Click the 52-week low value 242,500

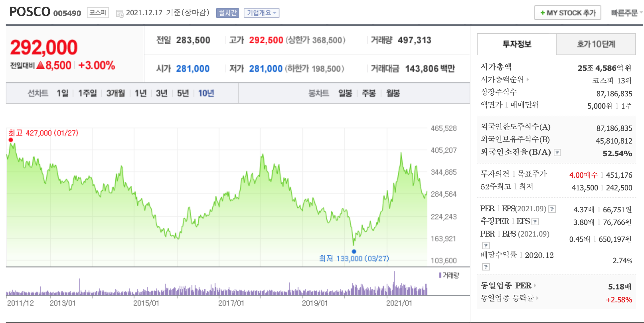[x=619, y=188]
